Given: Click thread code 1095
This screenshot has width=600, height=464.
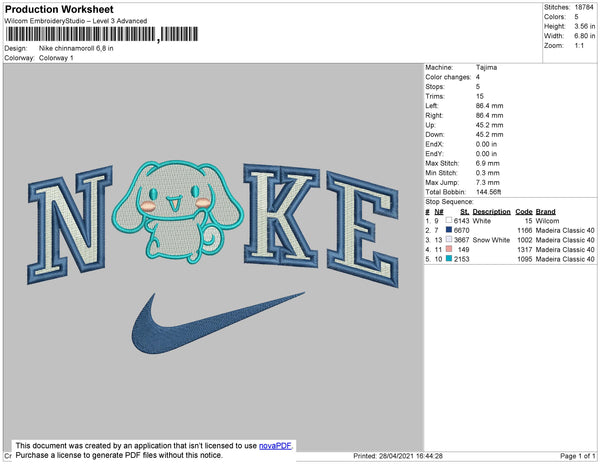Looking at the screenshot, I should pyautogui.click(x=525, y=259).
